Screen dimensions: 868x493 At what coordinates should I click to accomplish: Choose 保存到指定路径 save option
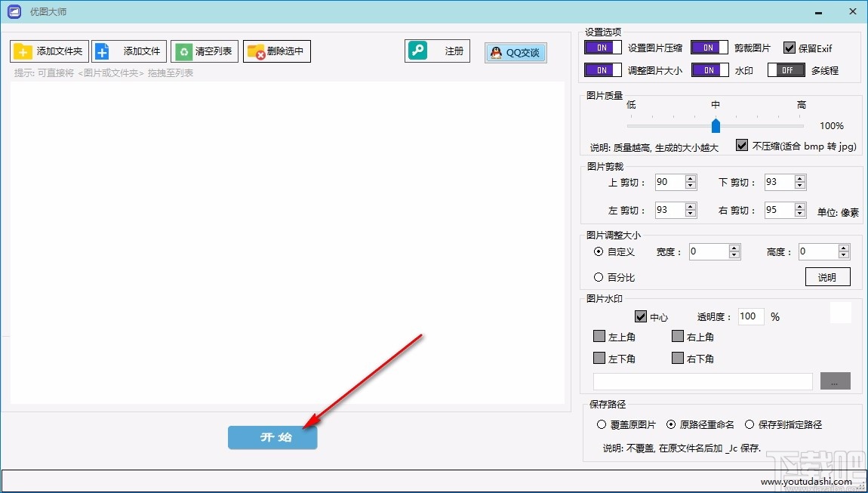[x=749, y=424]
